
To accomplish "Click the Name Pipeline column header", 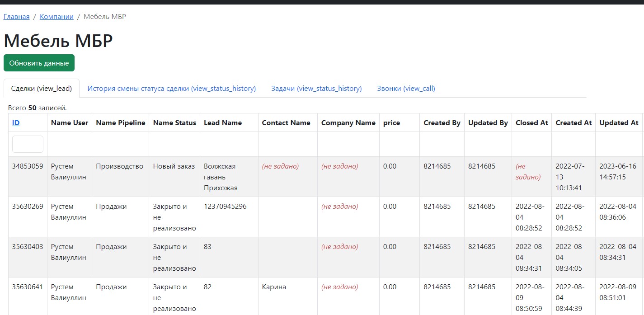I will pyautogui.click(x=120, y=123).
